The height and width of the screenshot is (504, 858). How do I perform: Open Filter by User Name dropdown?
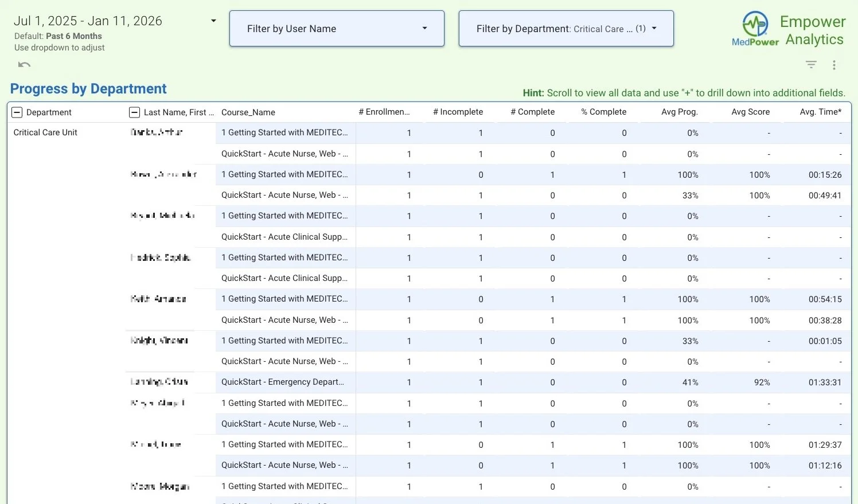pos(337,29)
